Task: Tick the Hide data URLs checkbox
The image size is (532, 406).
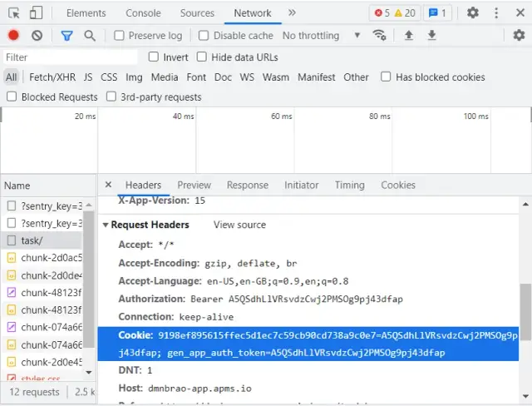Action: point(203,57)
